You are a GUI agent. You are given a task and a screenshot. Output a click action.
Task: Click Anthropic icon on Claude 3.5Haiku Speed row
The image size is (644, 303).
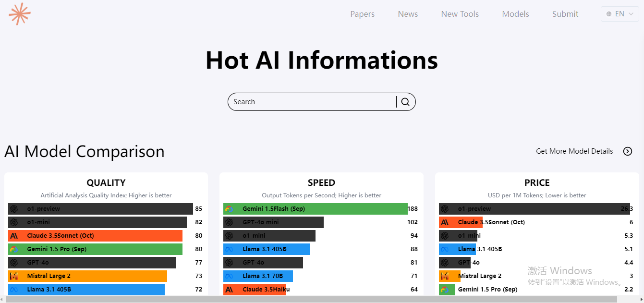pos(229,290)
